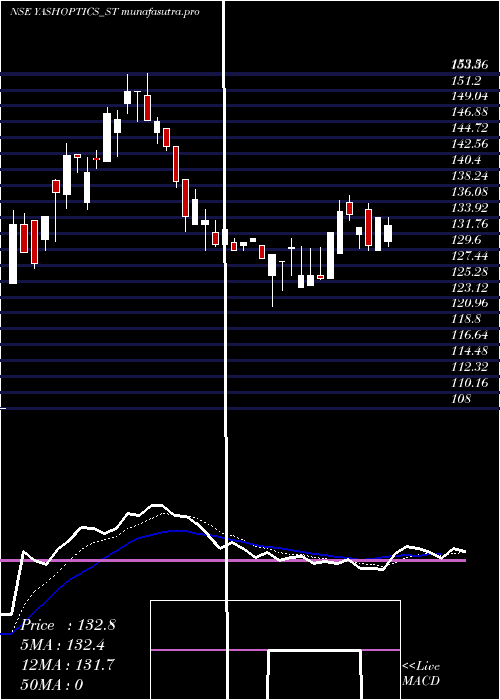Click the 125.28 price axis label
500x700 pixels.
(469, 272)
